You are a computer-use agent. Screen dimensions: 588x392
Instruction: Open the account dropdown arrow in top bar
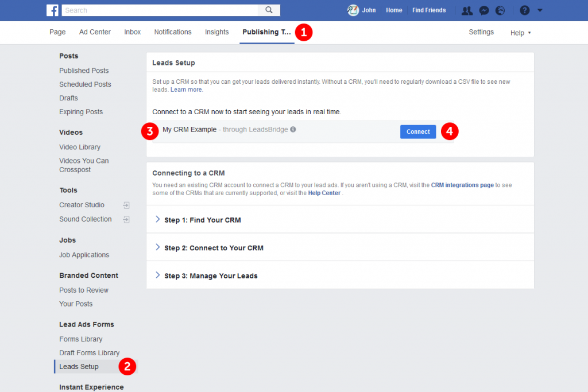540,10
